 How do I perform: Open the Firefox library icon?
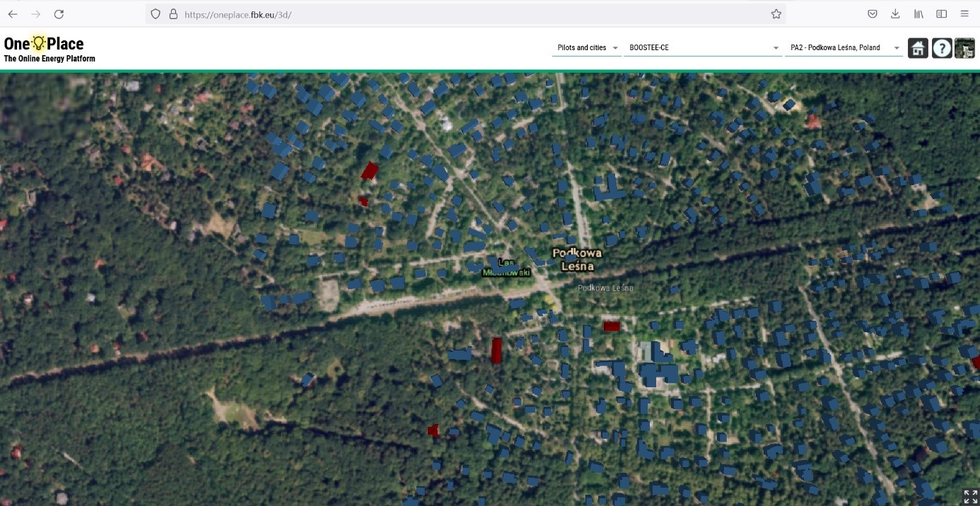[x=918, y=14]
